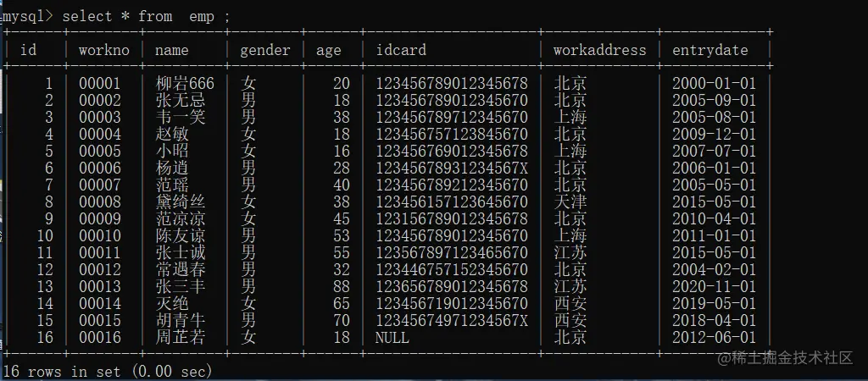Click age value 88

pos(342,286)
